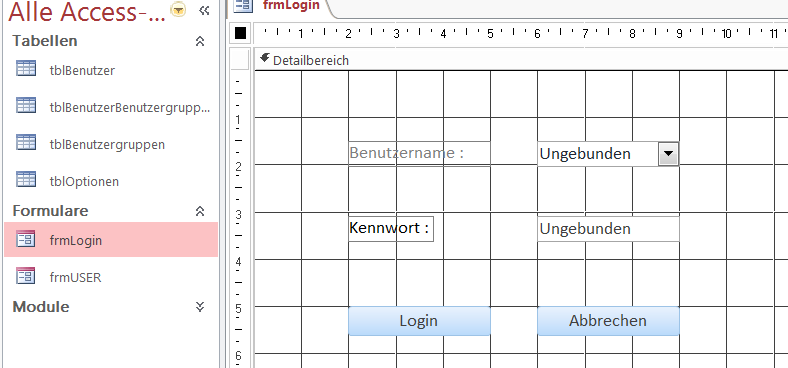Collapse the Formulare group
Viewport: 788px width, 368px height.
coord(200,211)
